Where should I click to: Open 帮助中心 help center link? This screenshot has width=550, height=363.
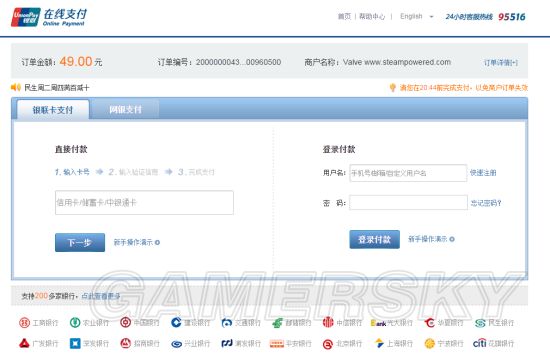pyautogui.click(x=372, y=16)
